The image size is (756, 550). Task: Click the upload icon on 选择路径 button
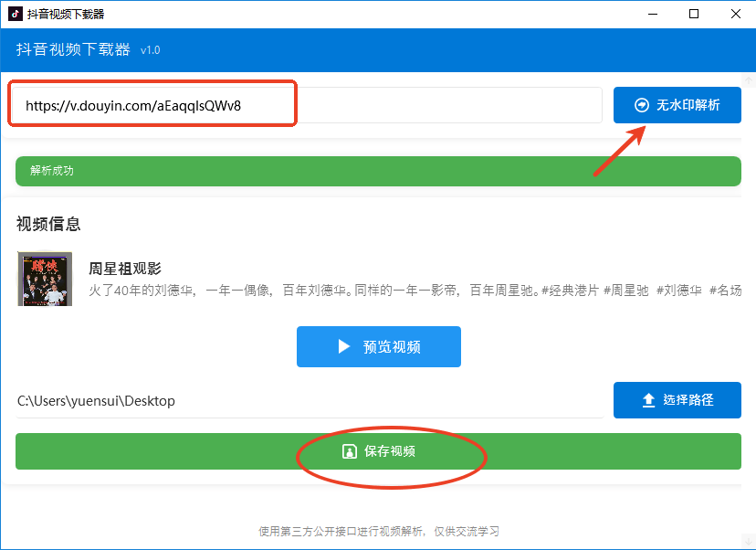point(648,399)
